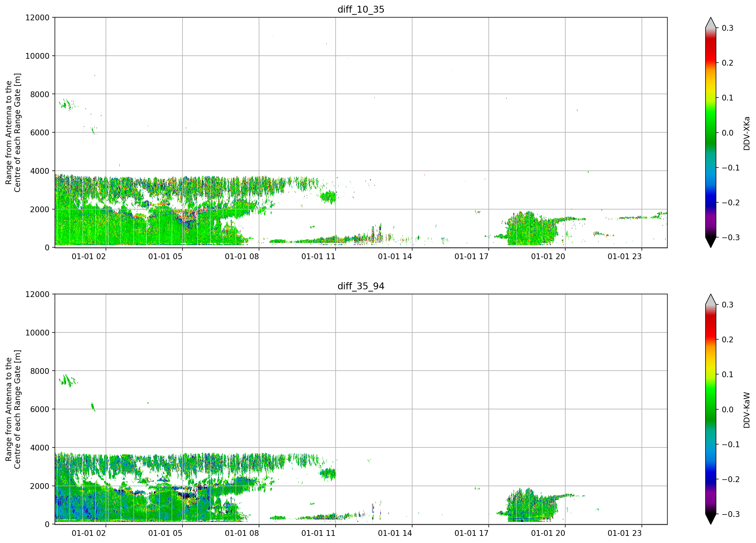This screenshot has width=756, height=543.
Task: Click the bottom plot's Range from Antenna y-axis title
Action: coord(13,409)
